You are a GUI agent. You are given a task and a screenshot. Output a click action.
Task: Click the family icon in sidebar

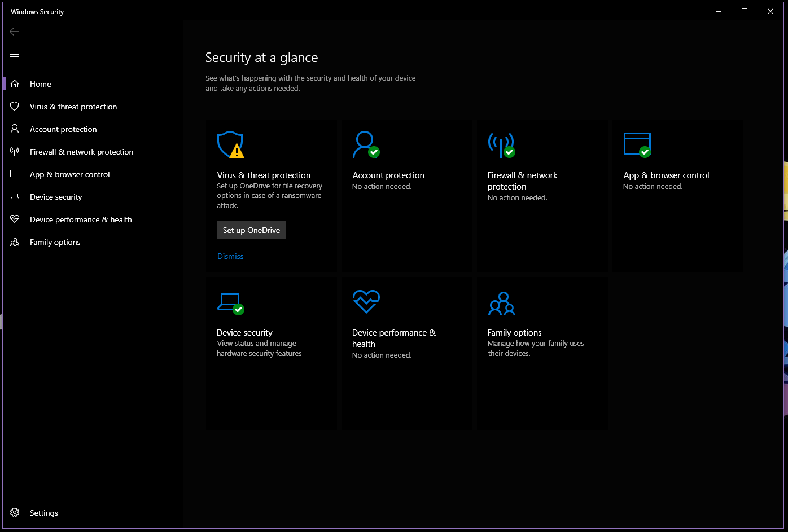[x=15, y=242]
